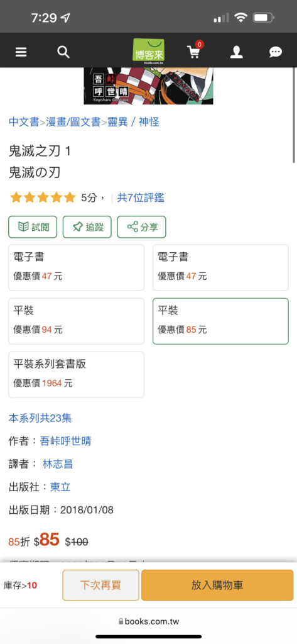Image resolution: width=297 pixels, height=644 pixels.
Task: Open author 吾峠呼世晴 link
Action: [66, 441]
